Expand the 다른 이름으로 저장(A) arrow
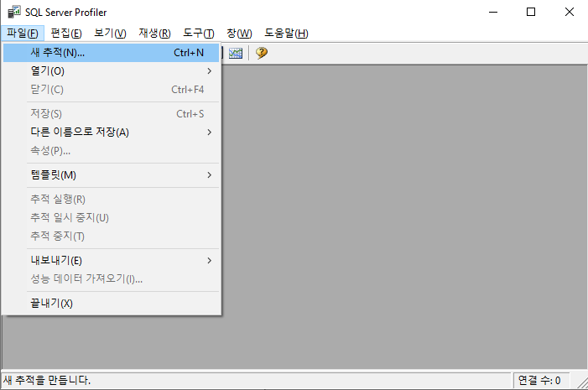This screenshot has width=588, height=390. point(209,133)
